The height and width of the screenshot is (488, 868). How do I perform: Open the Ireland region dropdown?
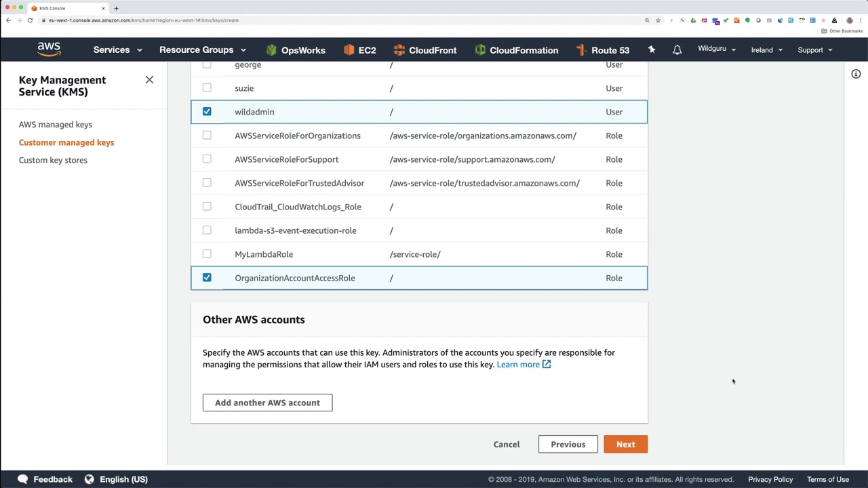click(x=766, y=50)
